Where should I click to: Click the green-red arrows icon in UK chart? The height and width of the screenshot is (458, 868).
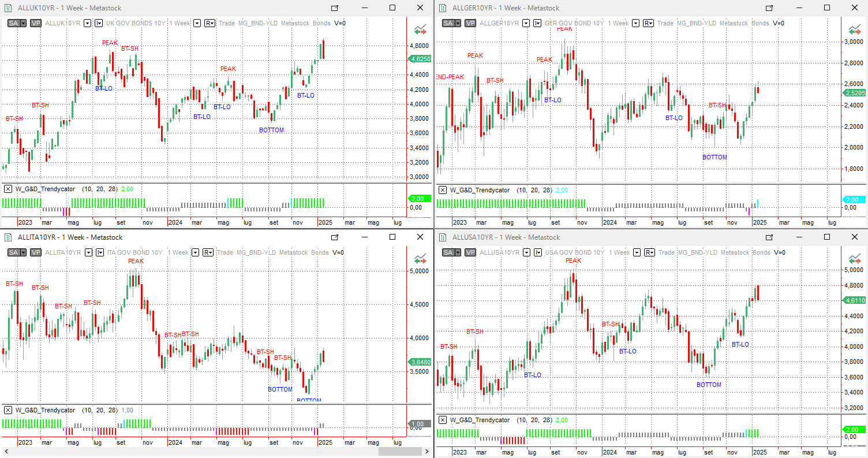click(420, 29)
